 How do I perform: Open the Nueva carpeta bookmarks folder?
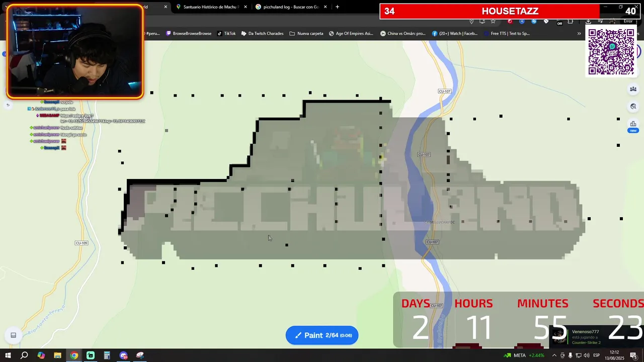306,34
